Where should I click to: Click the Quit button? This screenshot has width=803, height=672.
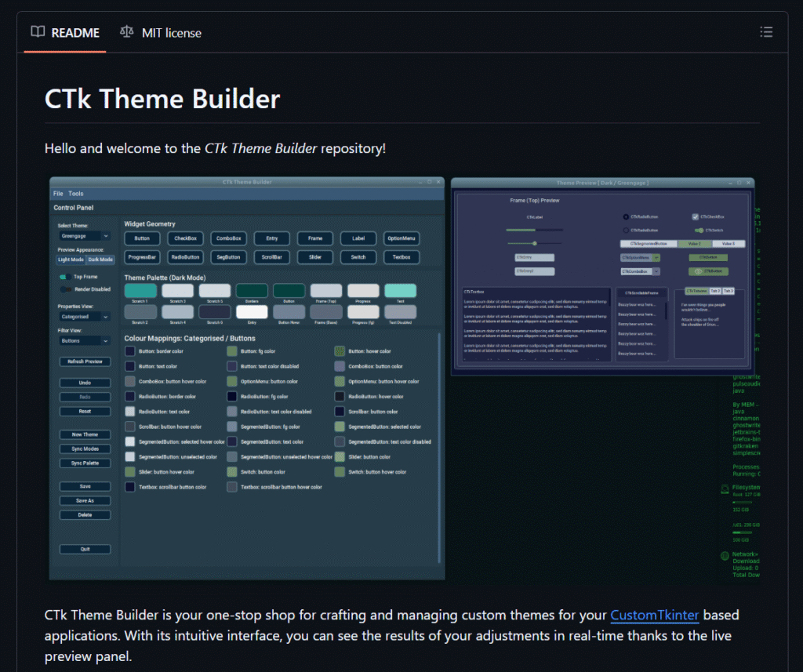click(85, 549)
